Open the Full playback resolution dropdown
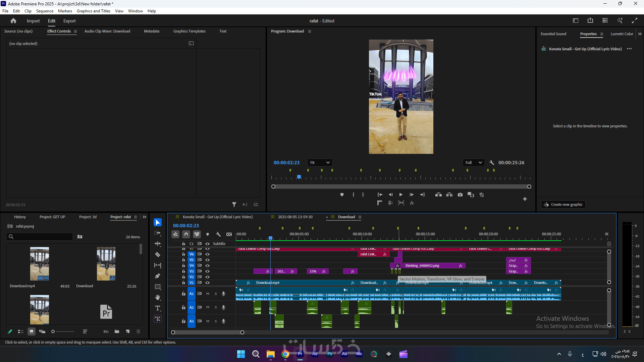 point(473,163)
